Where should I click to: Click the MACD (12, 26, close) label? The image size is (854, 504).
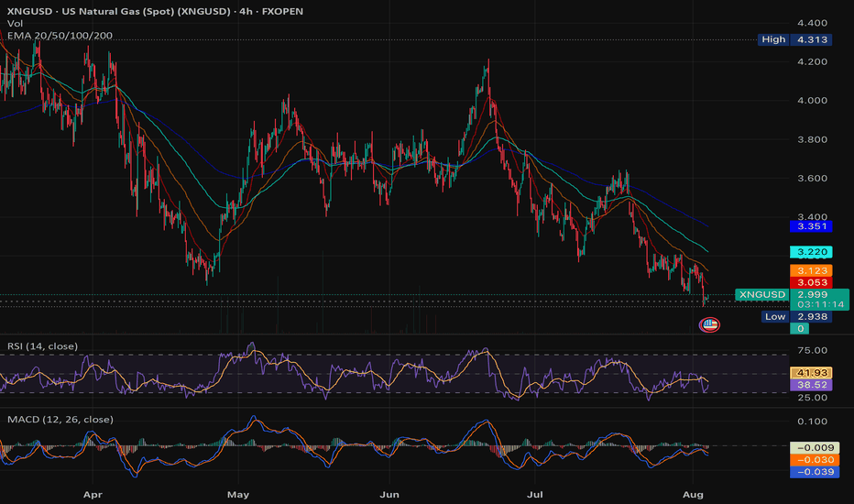click(x=60, y=419)
